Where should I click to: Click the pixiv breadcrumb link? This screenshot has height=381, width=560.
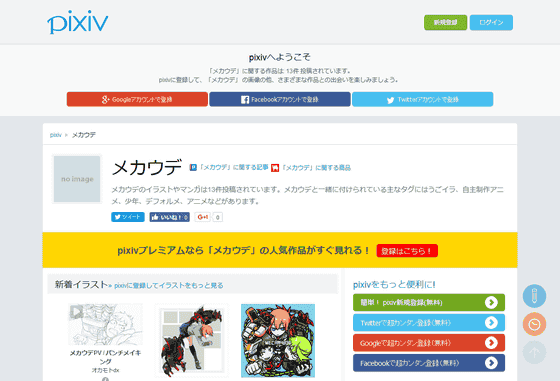[x=55, y=135]
